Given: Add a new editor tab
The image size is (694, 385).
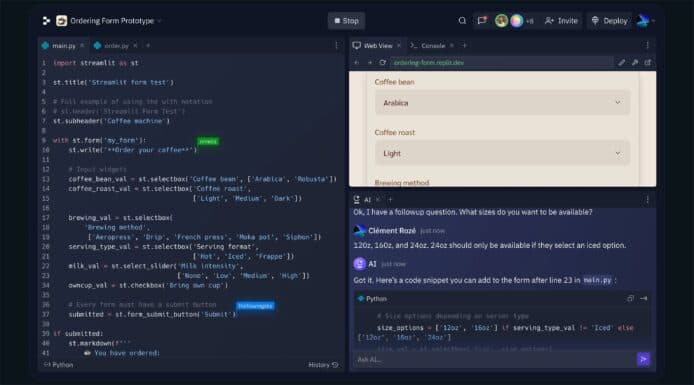Looking at the screenshot, I should click(148, 46).
